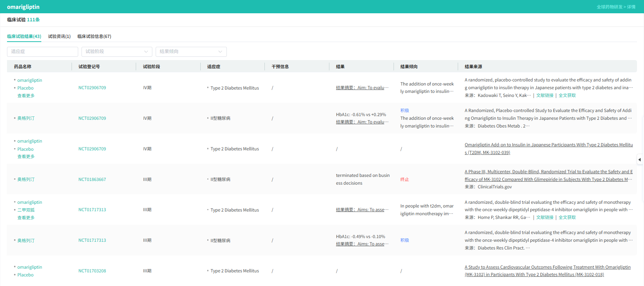The image size is (644, 286).
Task: Open 文献链接 for the Kadowaki source
Action: [x=545, y=95]
